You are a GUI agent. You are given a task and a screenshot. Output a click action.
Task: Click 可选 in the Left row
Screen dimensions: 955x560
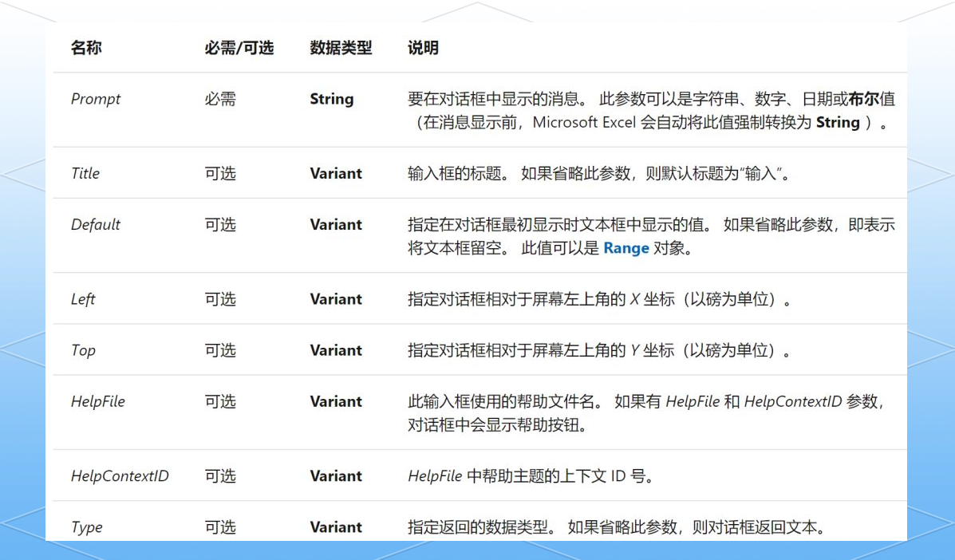(220, 299)
